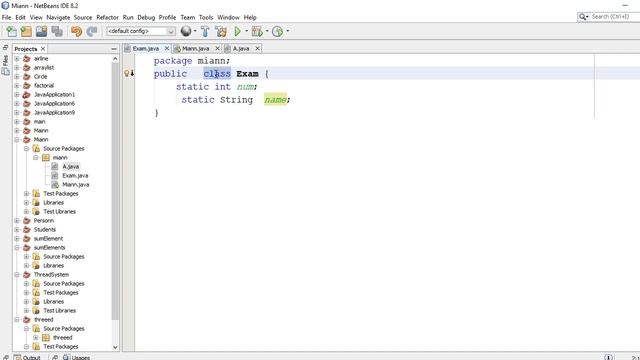Image resolution: width=640 pixels, height=360 pixels.
Task: Open the File menu
Action: coord(7,18)
